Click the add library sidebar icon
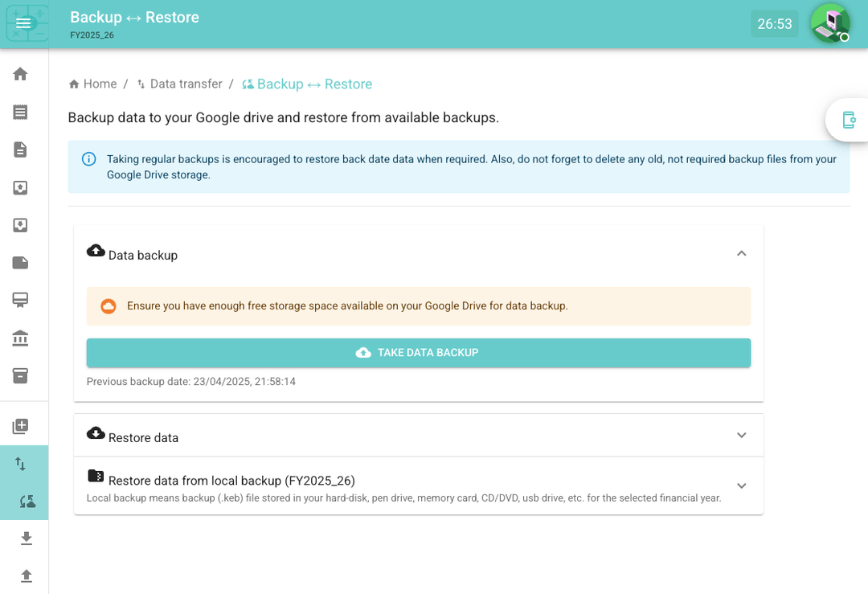868x594 pixels. (x=21, y=426)
